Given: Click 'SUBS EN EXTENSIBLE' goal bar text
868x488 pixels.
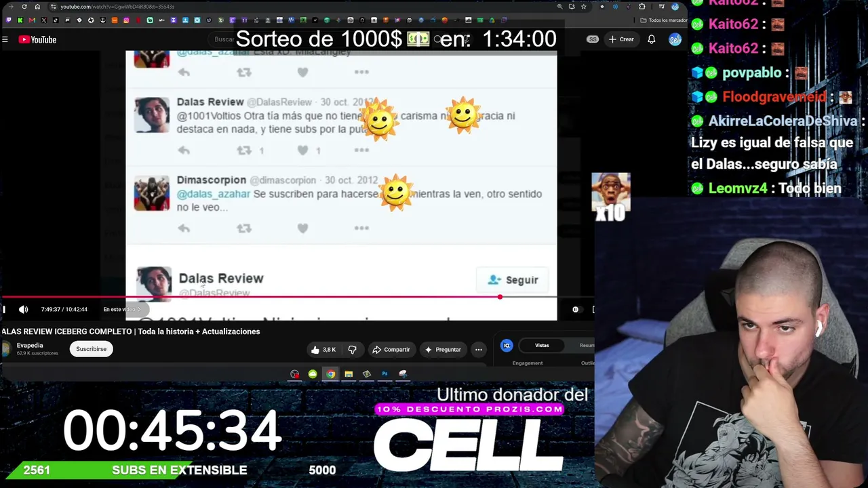Looking at the screenshot, I should [180, 470].
